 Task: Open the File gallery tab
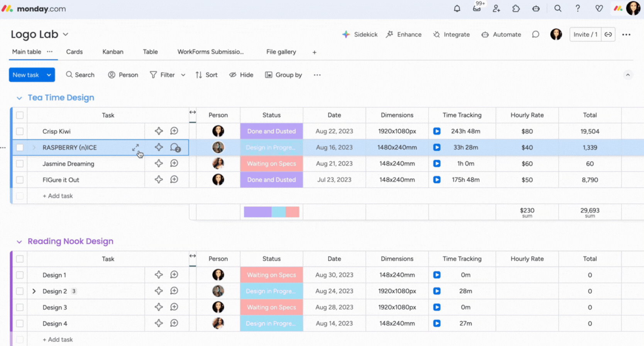coord(281,52)
